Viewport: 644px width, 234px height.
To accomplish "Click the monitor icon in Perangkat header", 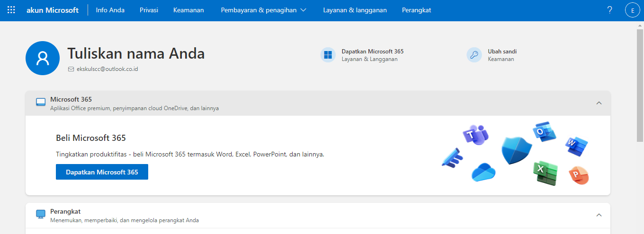I will point(41,215).
